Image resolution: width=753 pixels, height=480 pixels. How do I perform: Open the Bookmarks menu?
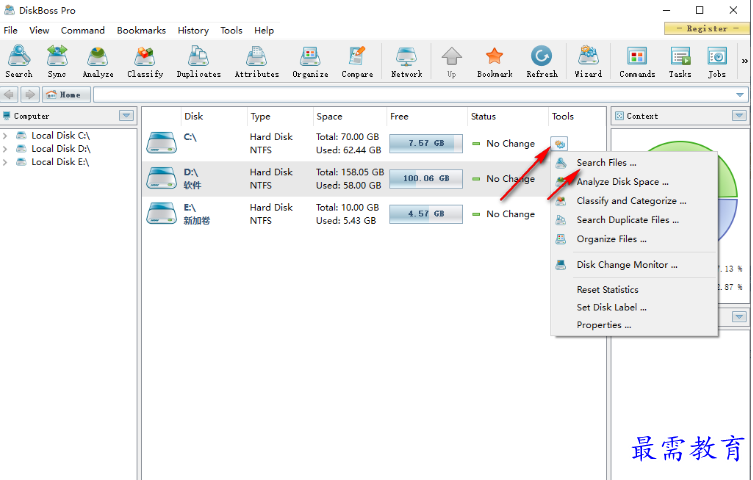pyautogui.click(x=141, y=30)
